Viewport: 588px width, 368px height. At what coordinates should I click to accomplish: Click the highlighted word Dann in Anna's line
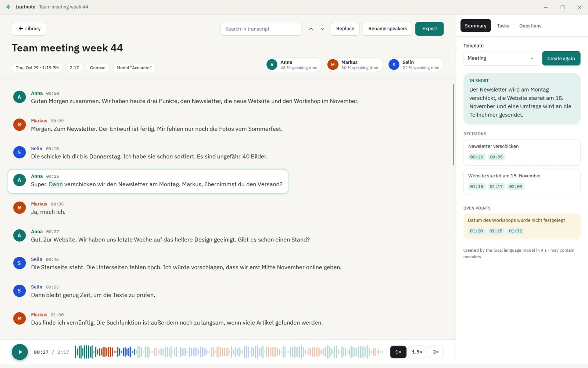[x=56, y=184]
